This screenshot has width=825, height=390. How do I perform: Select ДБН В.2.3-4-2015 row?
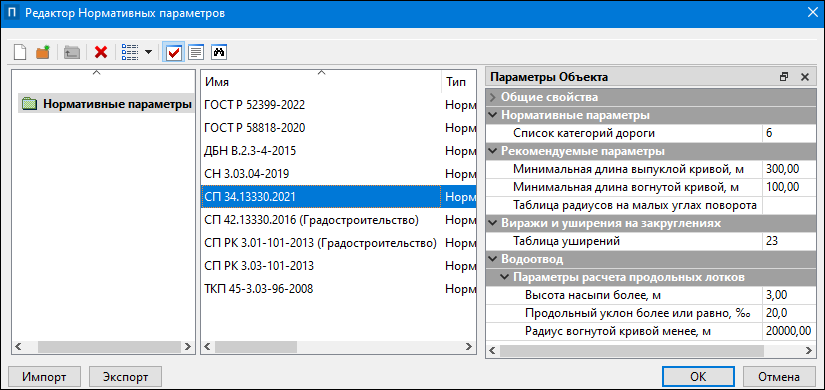[339, 151]
